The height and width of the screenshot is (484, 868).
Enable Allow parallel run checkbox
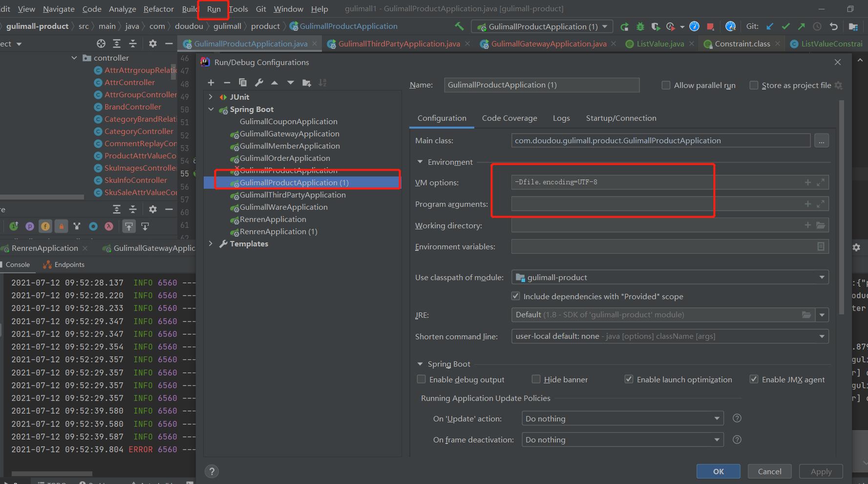pos(666,85)
